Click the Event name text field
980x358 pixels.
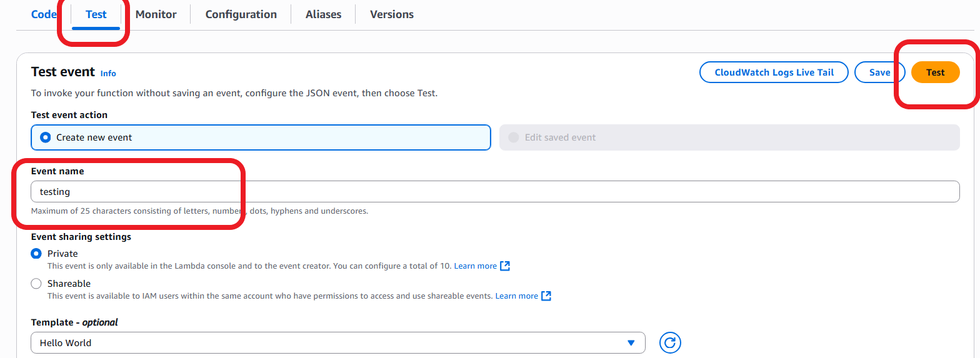(x=494, y=192)
